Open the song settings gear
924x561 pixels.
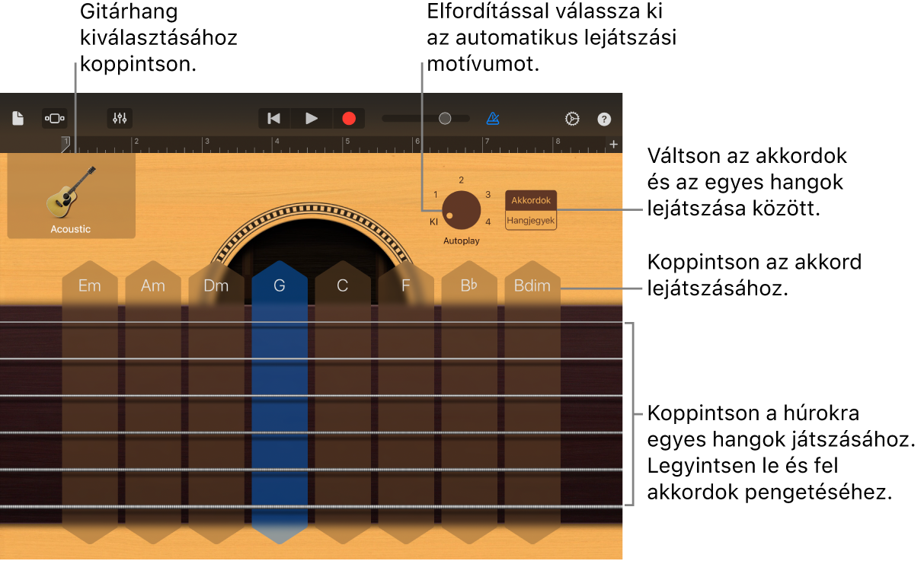(x=572, y=119)
